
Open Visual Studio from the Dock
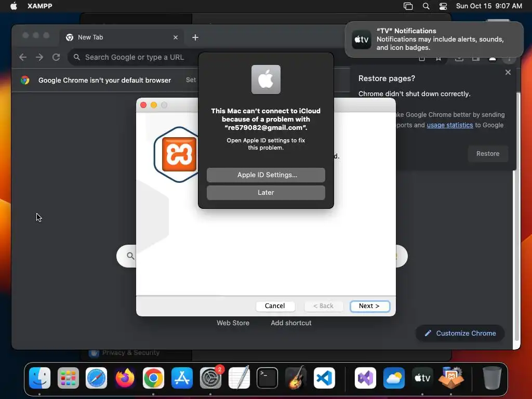pyautogui.click(x=365, y=378)
